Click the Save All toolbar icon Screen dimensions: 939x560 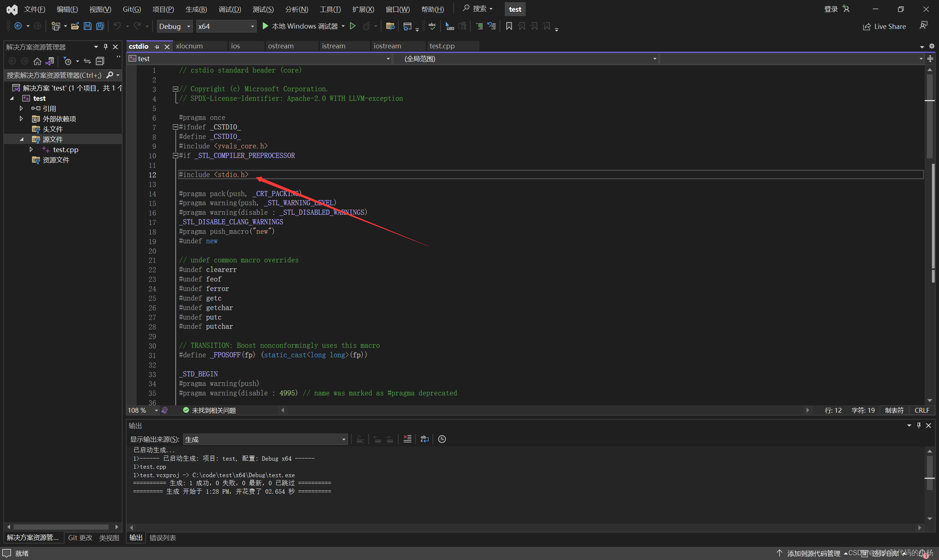(x=100, y=26)
